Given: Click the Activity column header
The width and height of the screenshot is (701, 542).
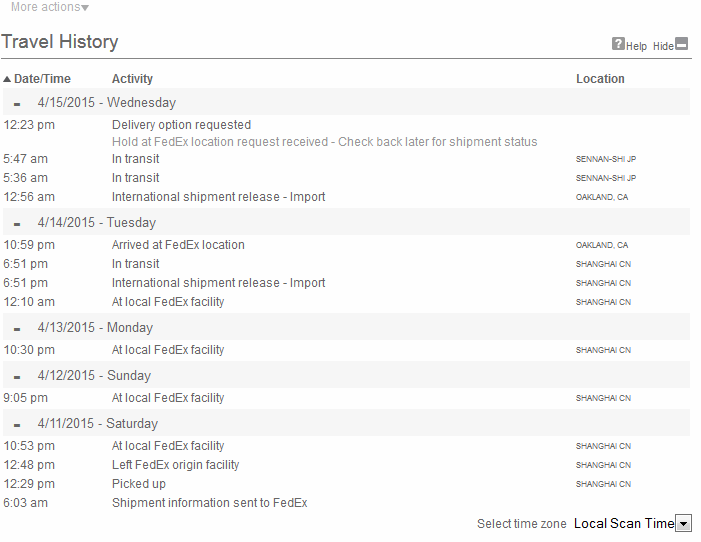Looking at the screenshot, I should tap(132, 79).
